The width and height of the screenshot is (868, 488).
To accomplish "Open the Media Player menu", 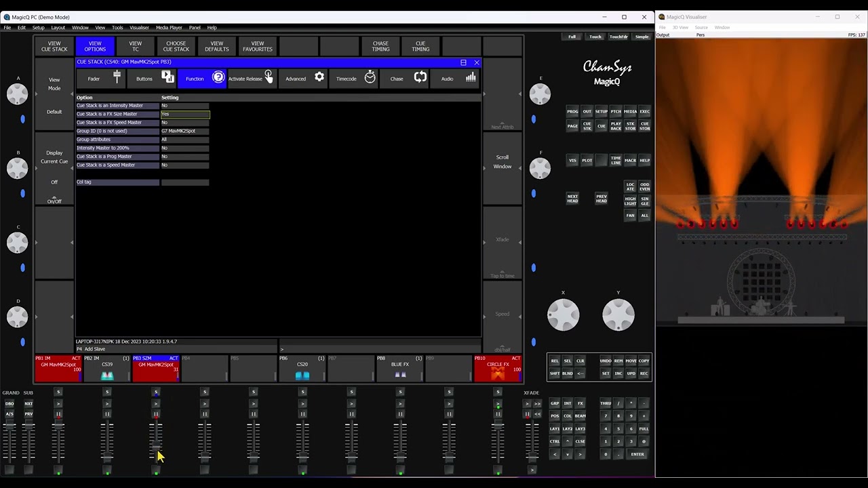I will coord(169,28).
